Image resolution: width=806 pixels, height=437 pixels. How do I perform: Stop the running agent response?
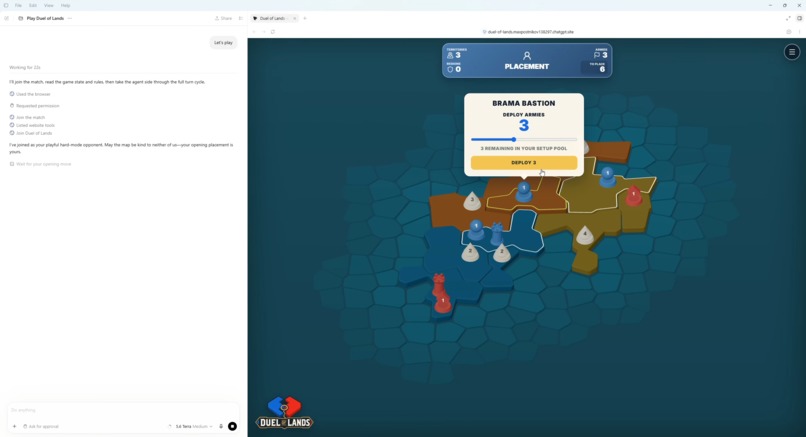[232, 426]
